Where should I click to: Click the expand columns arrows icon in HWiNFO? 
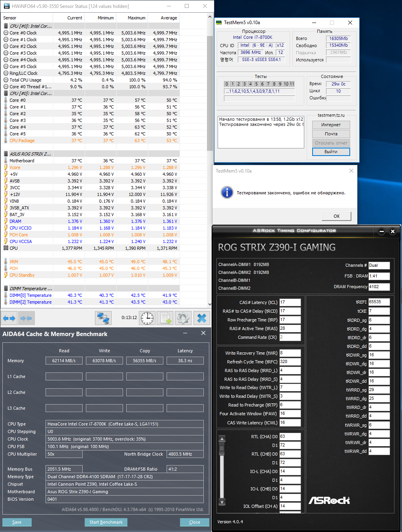pyautogui.click(x=9, y=318)
